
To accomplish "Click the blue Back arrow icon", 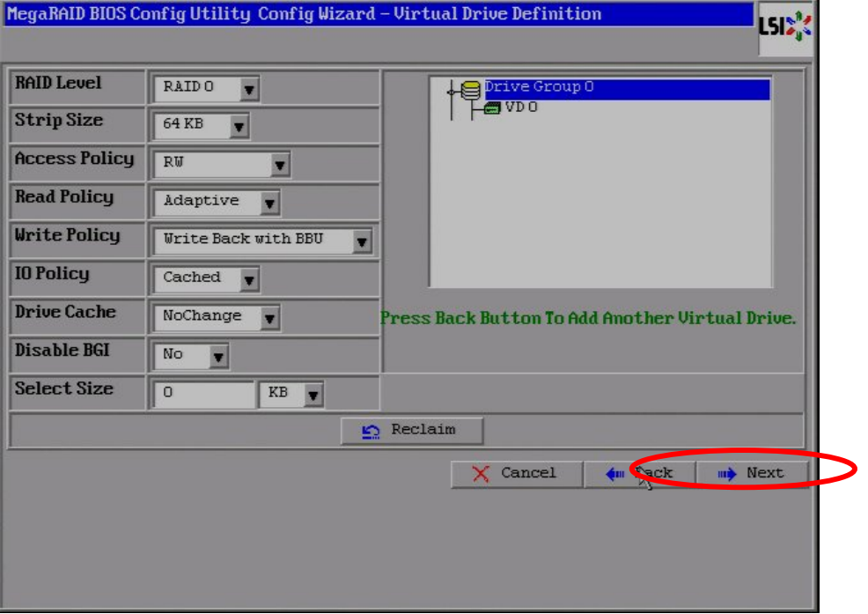I will pyautogui.click(x=614, y=474).
